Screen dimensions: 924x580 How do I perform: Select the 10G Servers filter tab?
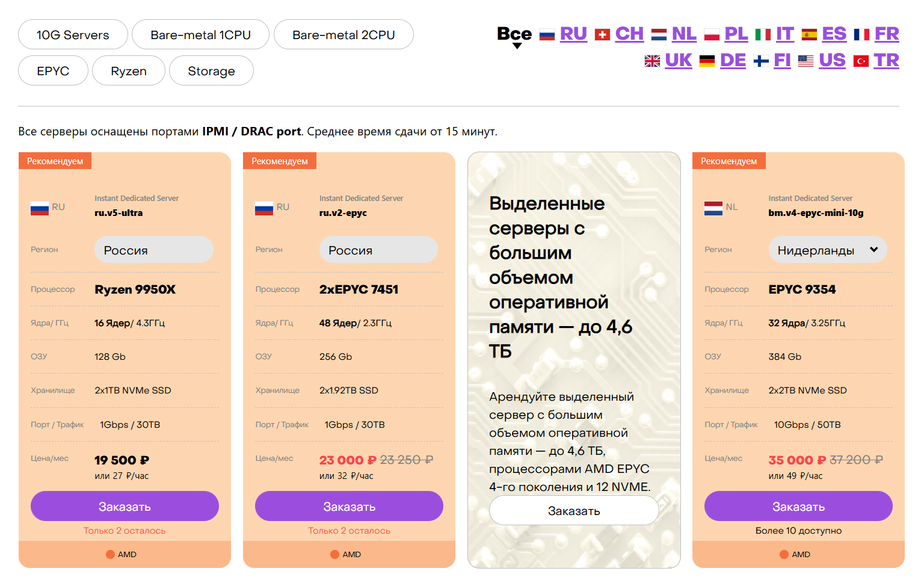tap(73, 35)
